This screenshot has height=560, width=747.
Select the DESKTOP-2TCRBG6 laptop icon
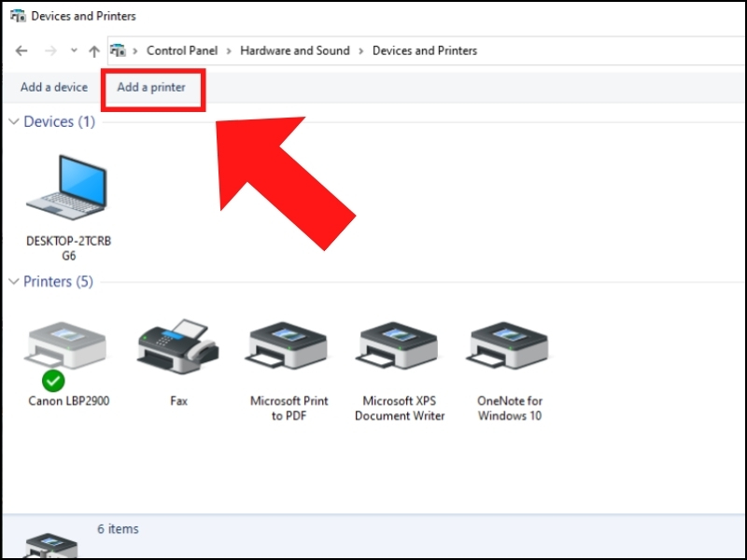tap(67, 188)
